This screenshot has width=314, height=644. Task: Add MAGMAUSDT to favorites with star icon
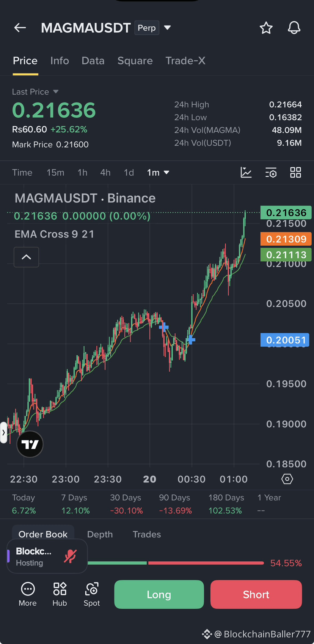(x=266, y=28)
